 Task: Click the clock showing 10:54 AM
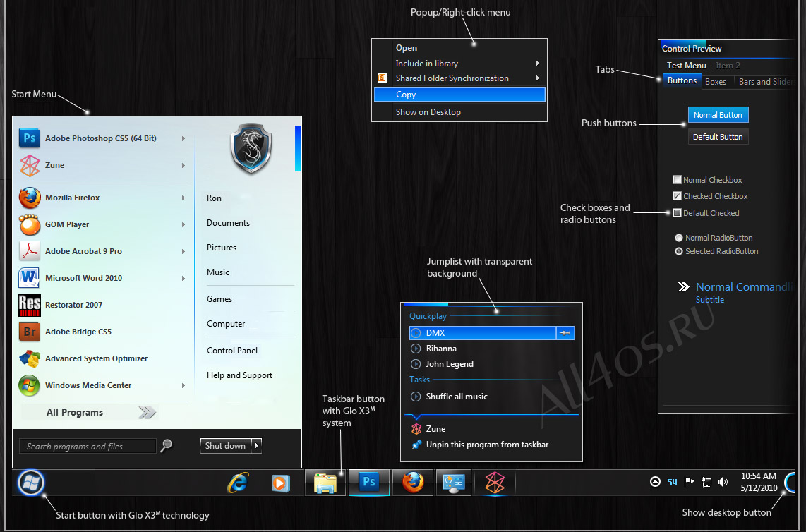(x=759, y=476)
